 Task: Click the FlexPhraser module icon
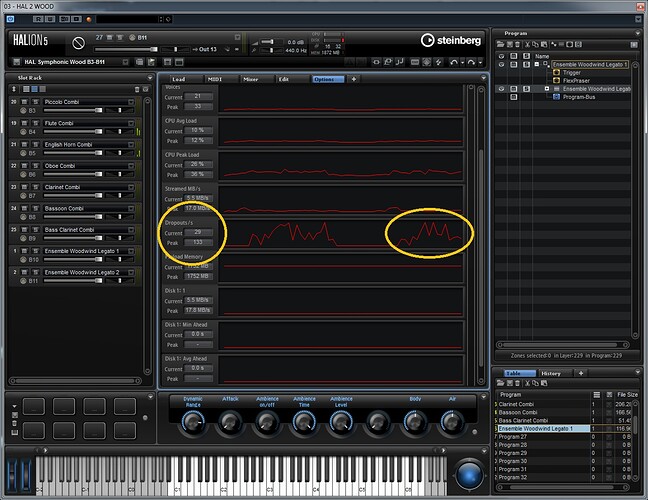click(556, 81)
